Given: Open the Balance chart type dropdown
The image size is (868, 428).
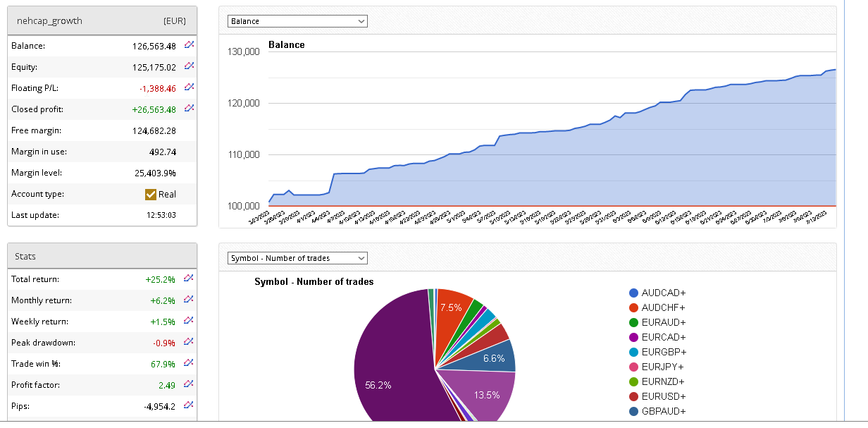Looking at the screenshot, I should pyautogui.click(x=297, y=21).
